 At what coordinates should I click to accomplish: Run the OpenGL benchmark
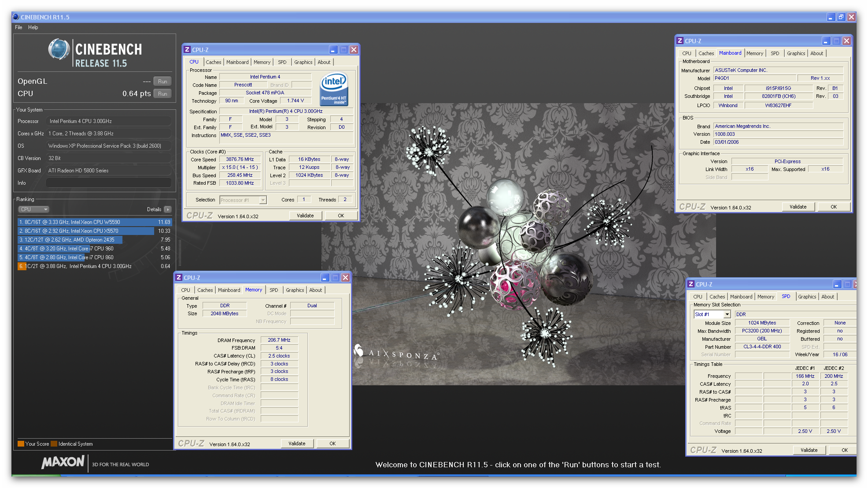pyautogui.click(x=163, y=82)
